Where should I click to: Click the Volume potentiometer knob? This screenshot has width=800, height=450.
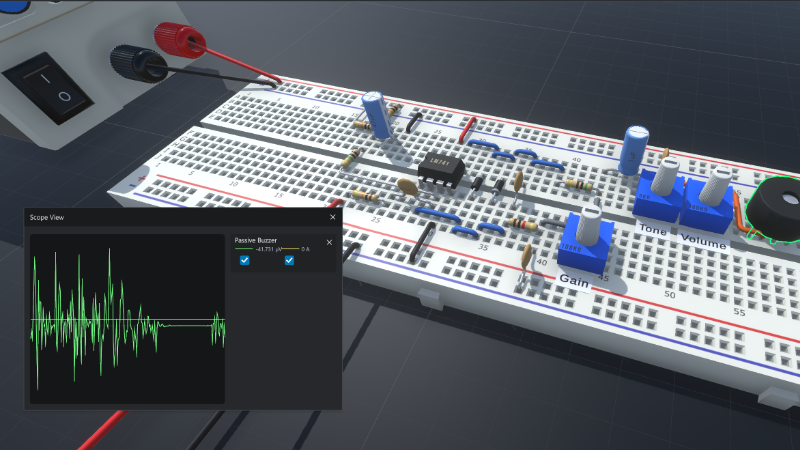tap(713, 192)
